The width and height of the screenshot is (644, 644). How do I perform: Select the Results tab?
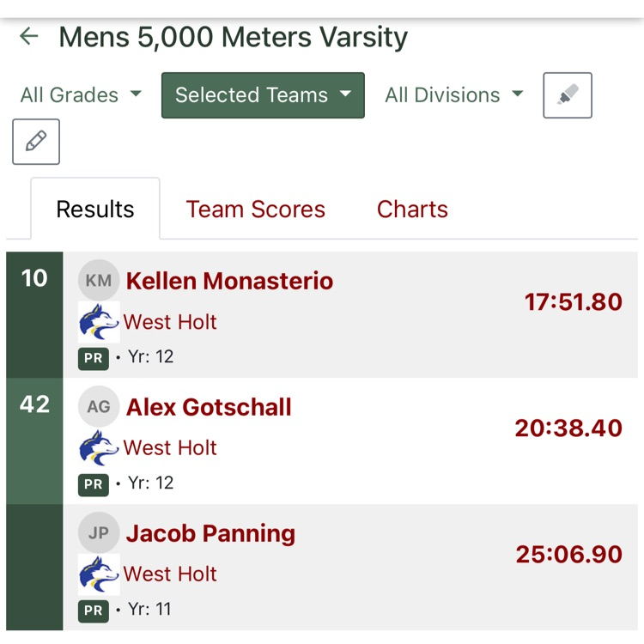coord(95,210)
